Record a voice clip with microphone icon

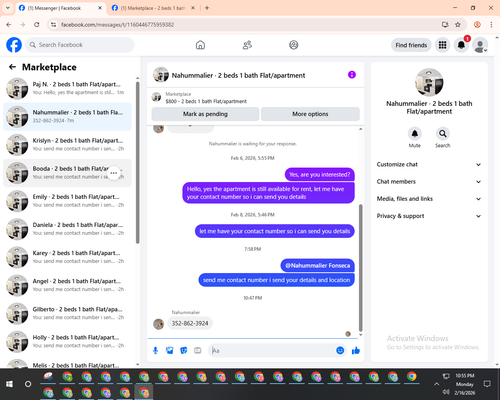click(155, 350)
